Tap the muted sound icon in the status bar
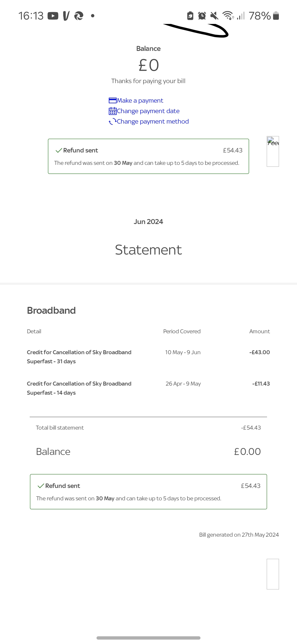 click(214, 16)
